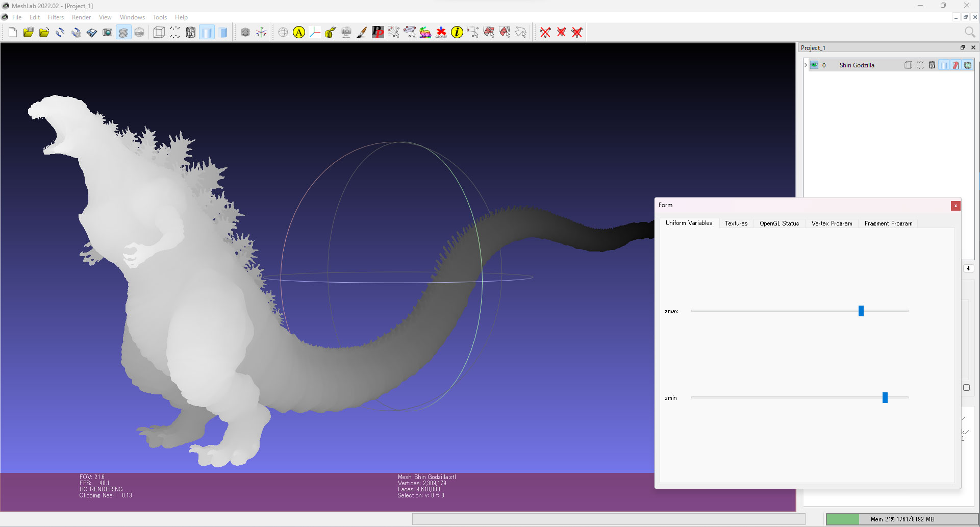Click the zmin slider handle
This screenshot has height=527, width=980.
[885, 397]
